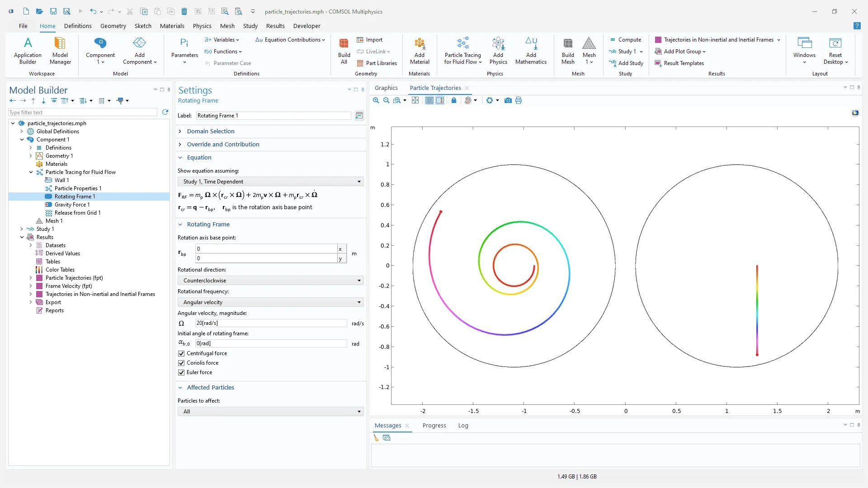Take a plot snapshot with camera icon
Screen dimensions: 868x488
[508, 100]
